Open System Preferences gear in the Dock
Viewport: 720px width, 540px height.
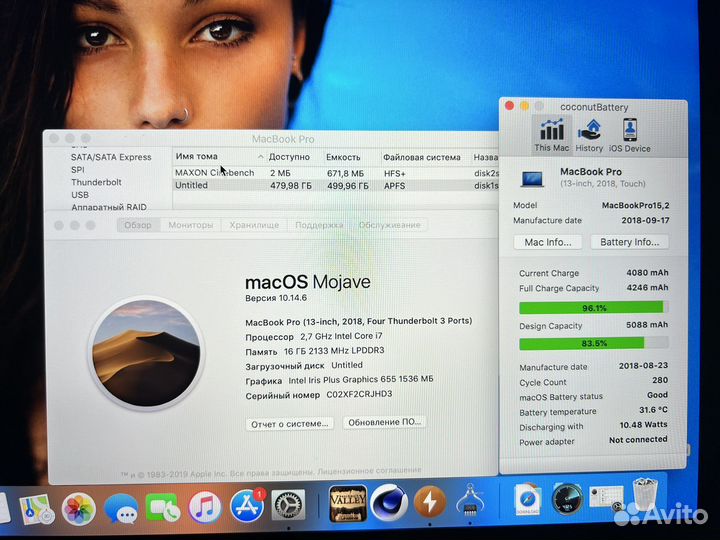288,506
